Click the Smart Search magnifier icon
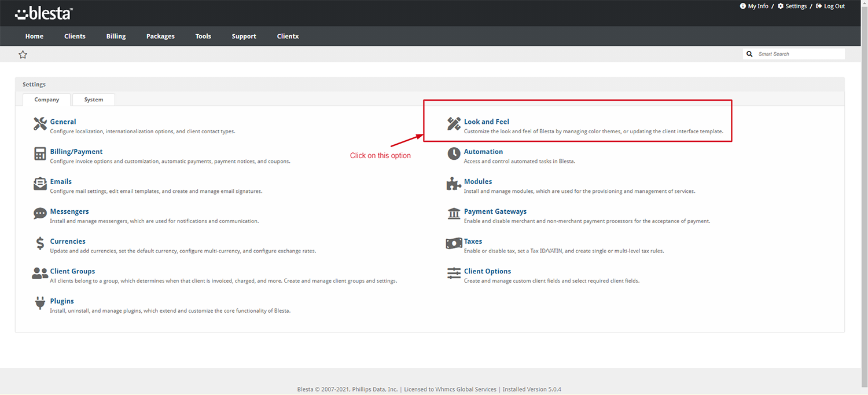The height and width of the screenshot is (395, 868). point(750,54)
